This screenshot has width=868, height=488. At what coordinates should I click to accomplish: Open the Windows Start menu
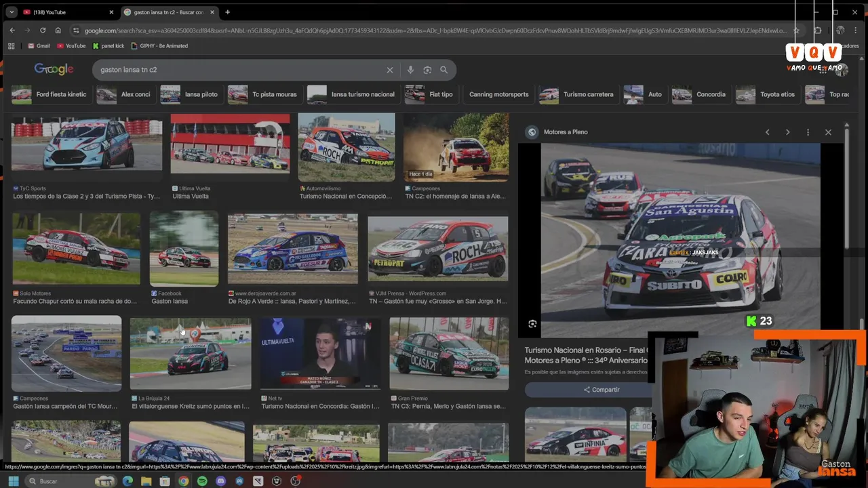(13, 481)
